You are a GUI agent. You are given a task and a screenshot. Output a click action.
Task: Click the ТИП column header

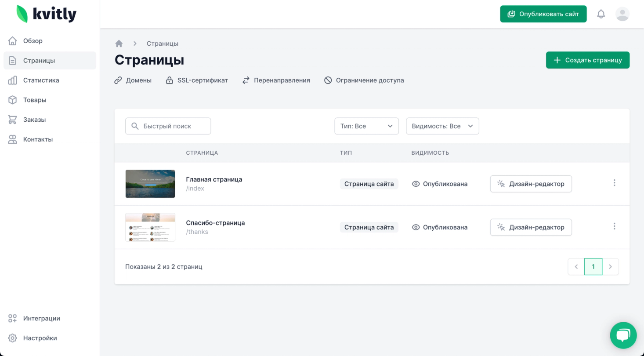pyautogui.click(x=346, y=153)
